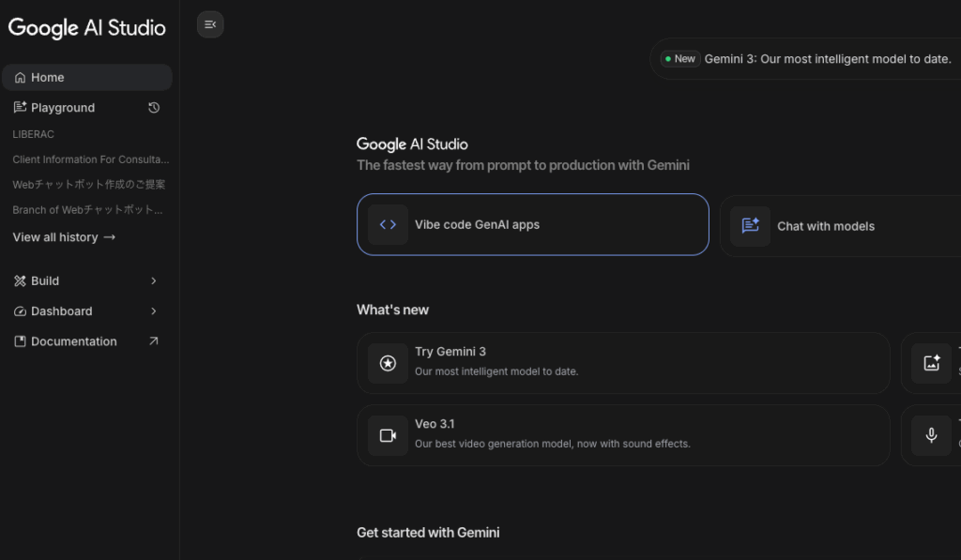Collapse the sidebar with the toggle icon
Viewport: 961px width, 560px height.
click(x=210, y=24)
